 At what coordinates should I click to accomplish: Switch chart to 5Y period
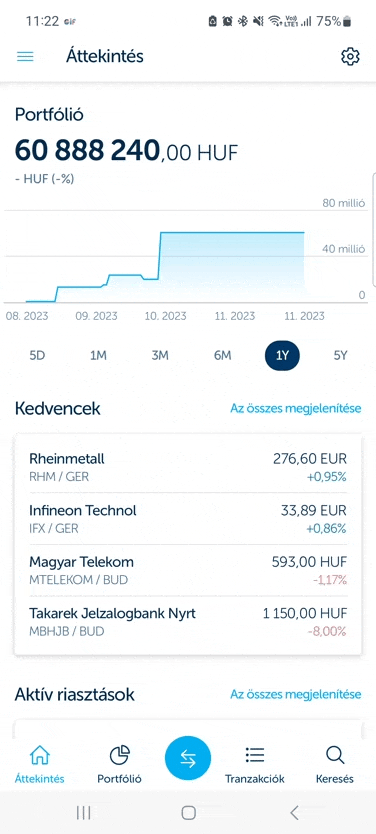(x=340, y=356)
